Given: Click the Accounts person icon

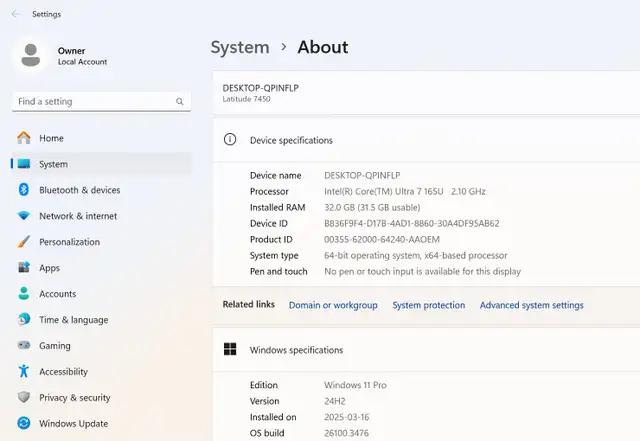Looking at the screenshot, I should [24, 293].
